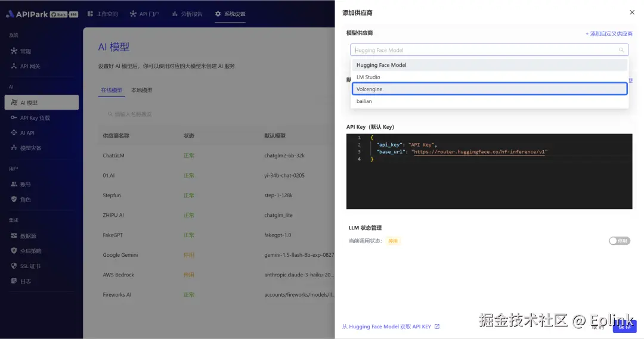Click the 默认模型 column header

click(275, 136)
